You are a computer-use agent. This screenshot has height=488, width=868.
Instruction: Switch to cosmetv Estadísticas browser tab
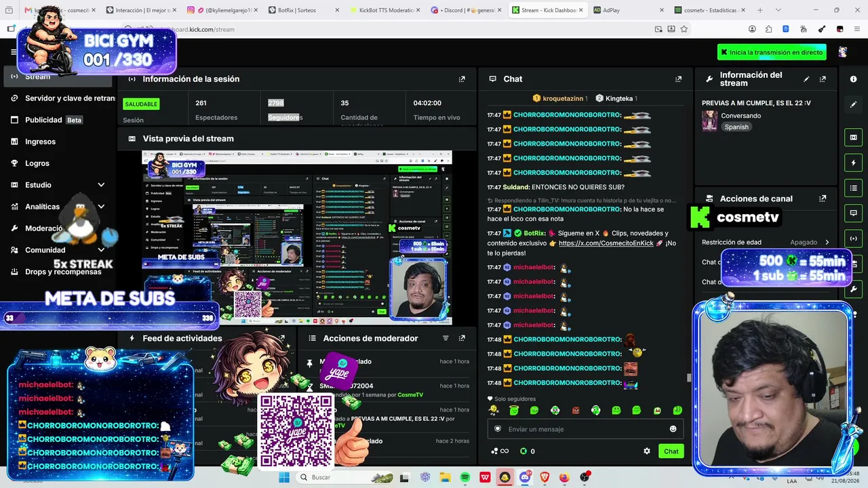709,10
